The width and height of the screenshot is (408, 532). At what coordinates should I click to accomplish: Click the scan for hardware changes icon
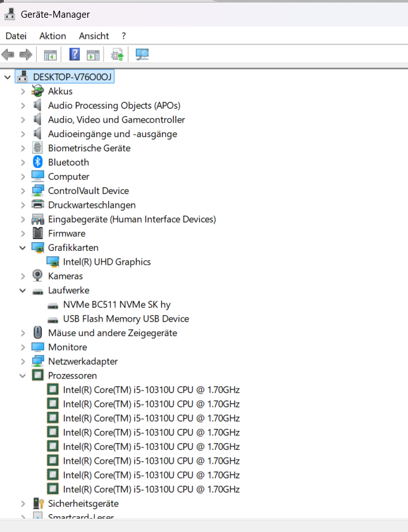(x=142, y=54)
